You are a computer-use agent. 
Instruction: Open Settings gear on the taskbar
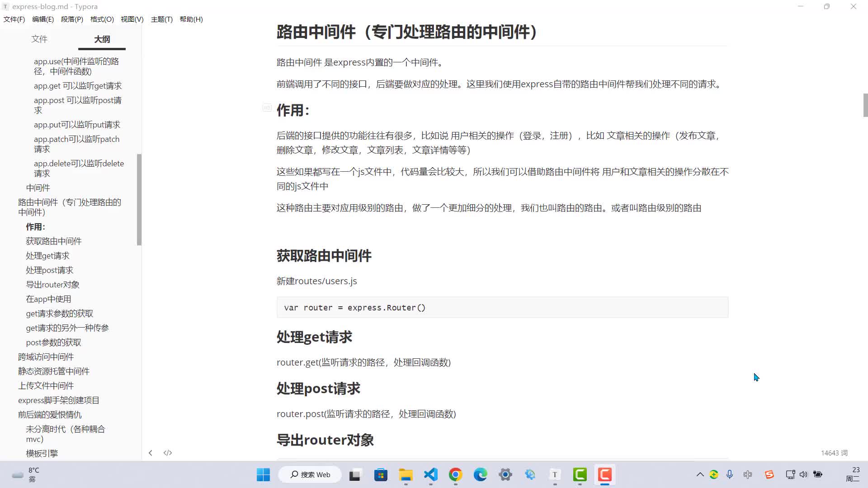coord(505,474)
